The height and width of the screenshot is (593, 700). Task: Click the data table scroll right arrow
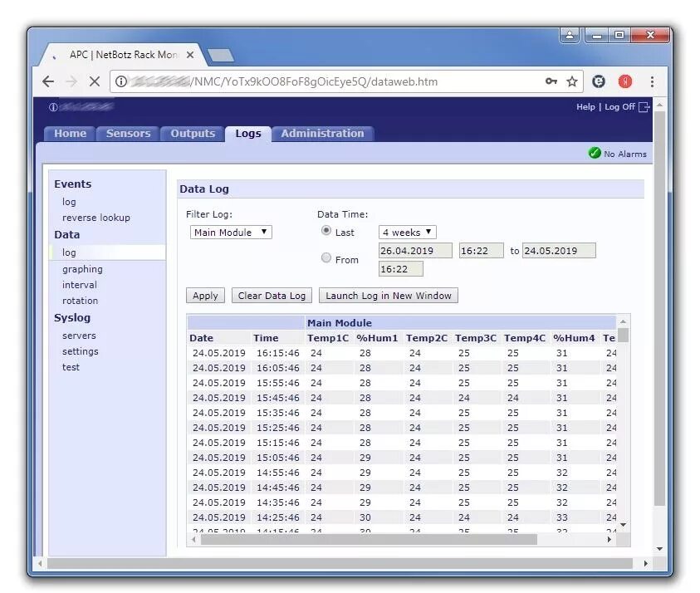point(609,539)
